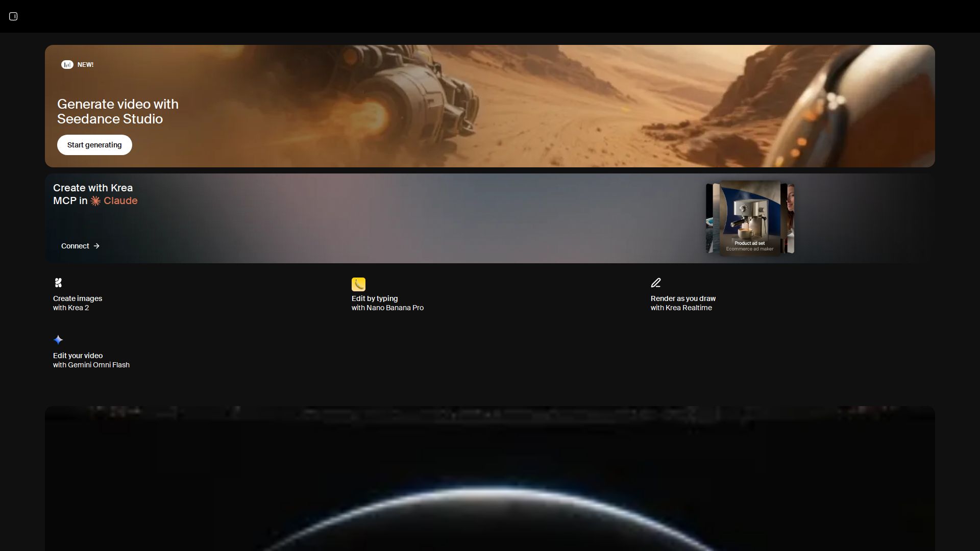Click the Gemini sparkle icon
Screen dimensions: 980x551
pos(58,340)
